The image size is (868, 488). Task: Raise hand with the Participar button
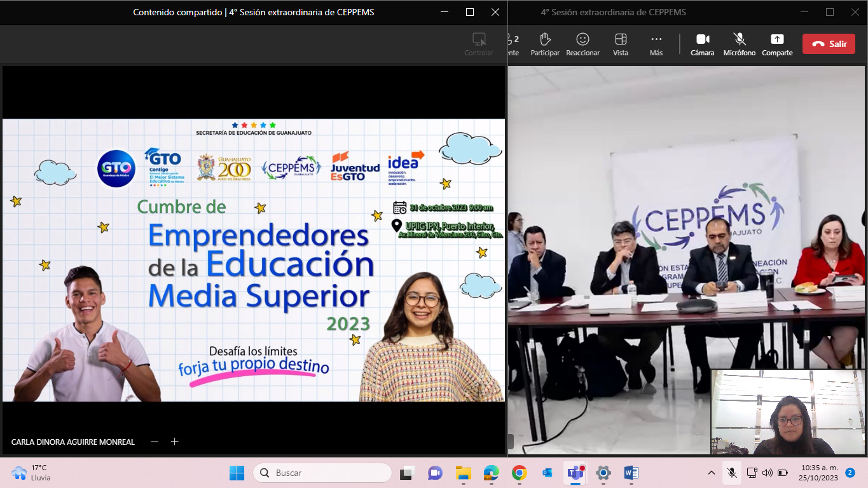544,44
